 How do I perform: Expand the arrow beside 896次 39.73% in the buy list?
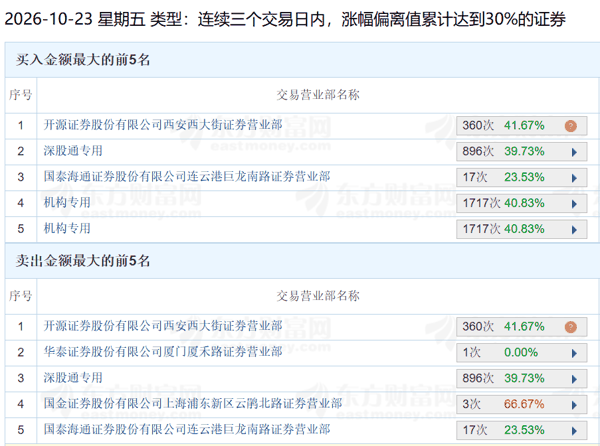[574, 152]
